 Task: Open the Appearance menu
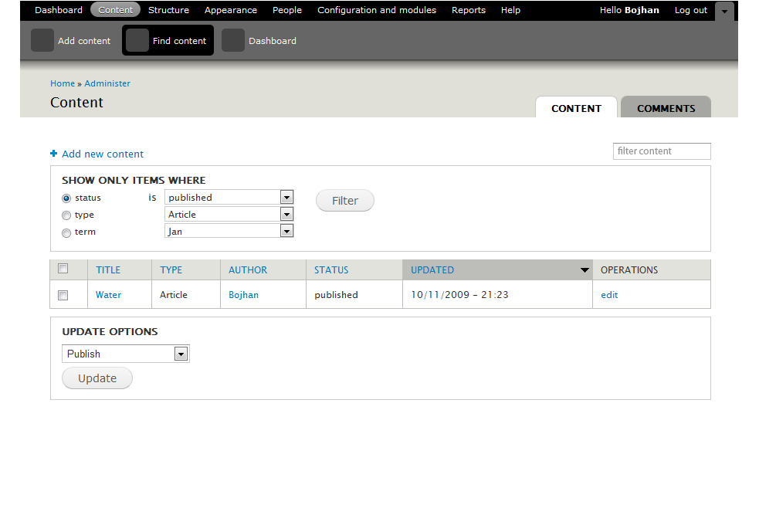[x=230, y=10]
